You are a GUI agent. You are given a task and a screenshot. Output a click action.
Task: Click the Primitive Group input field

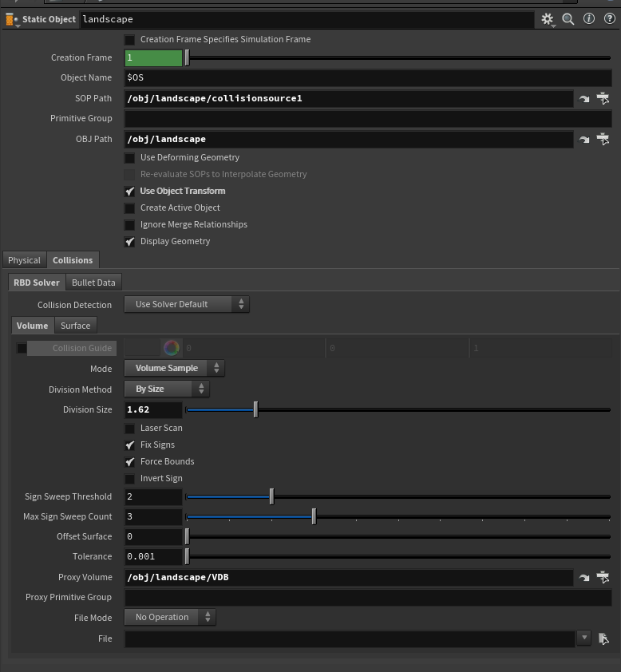click(x=368, y=118)
